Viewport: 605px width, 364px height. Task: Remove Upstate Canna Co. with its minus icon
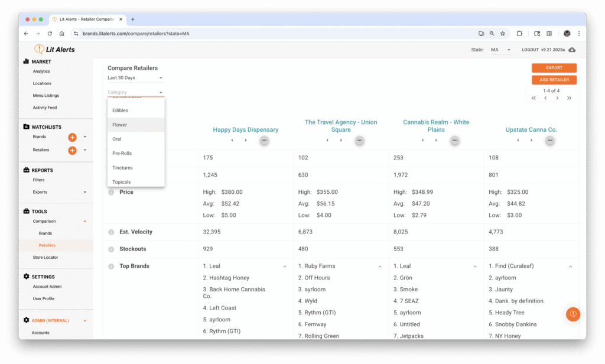[x=550, y=141]
